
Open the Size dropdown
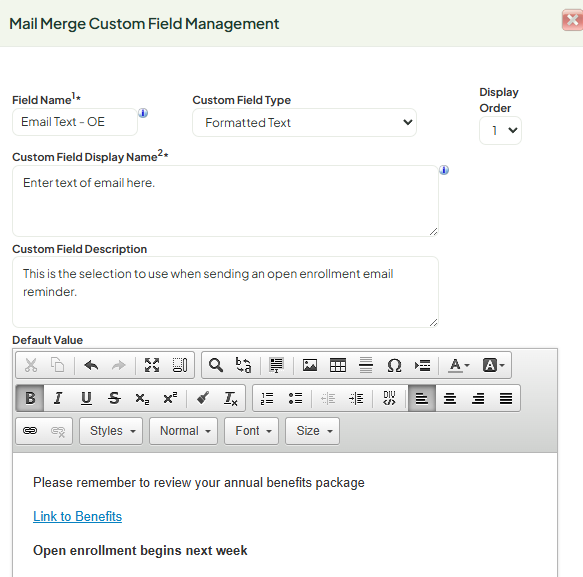(312, 431)
